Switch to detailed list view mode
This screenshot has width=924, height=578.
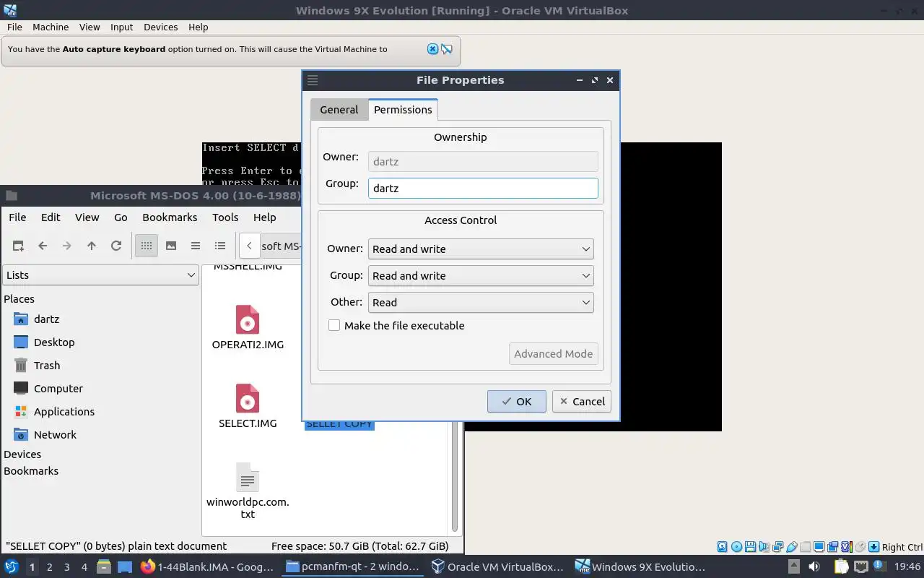[x=220, y=246]
